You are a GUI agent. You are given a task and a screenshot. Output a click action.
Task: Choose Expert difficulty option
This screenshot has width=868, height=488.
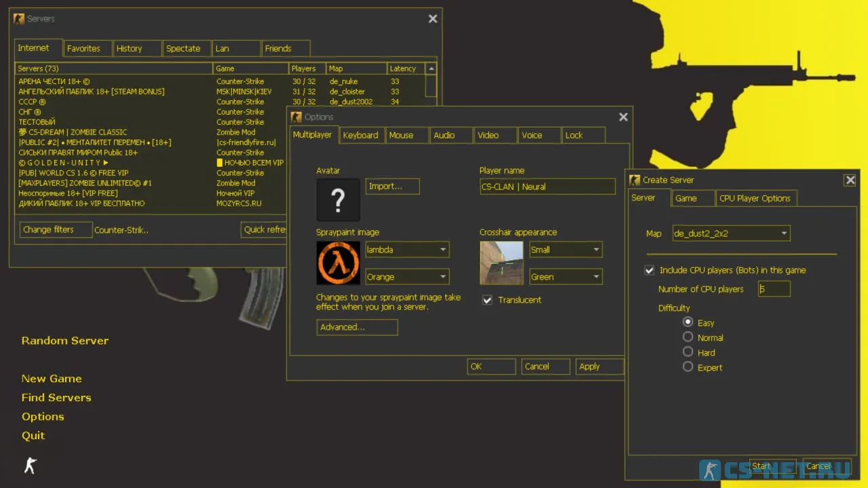[x=688, y=367]
